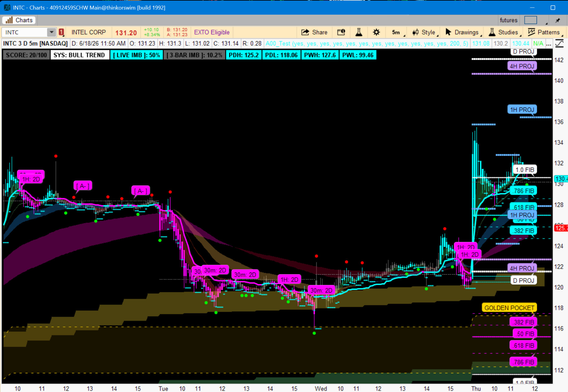Click the Tue date label on time axis
Screen dimensions: 568x392
163,388
